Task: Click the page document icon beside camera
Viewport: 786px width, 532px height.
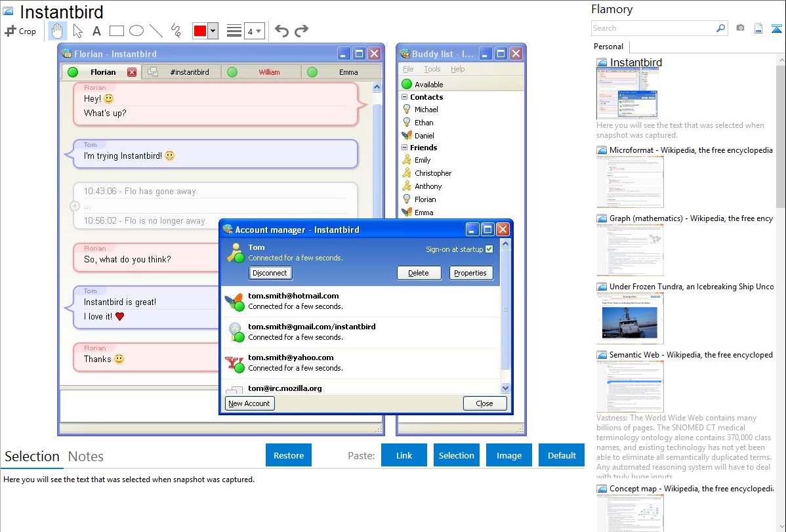Action: point(758,28)
